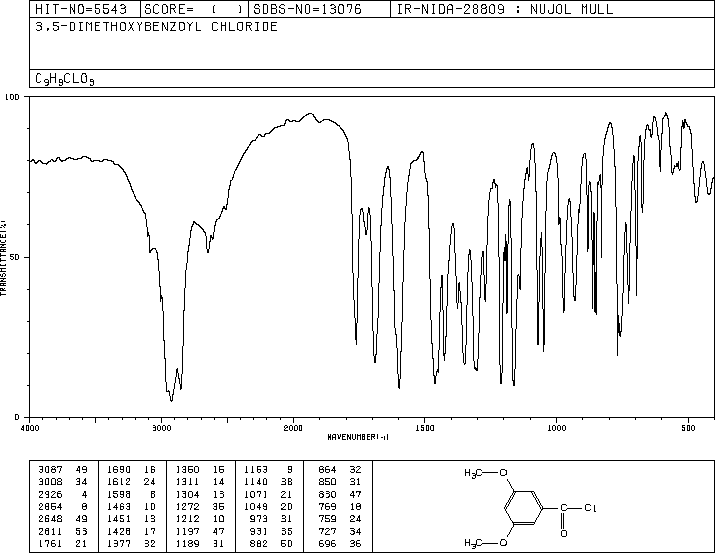Select the 1761 carbonyl peak entry

coord(62,544)
